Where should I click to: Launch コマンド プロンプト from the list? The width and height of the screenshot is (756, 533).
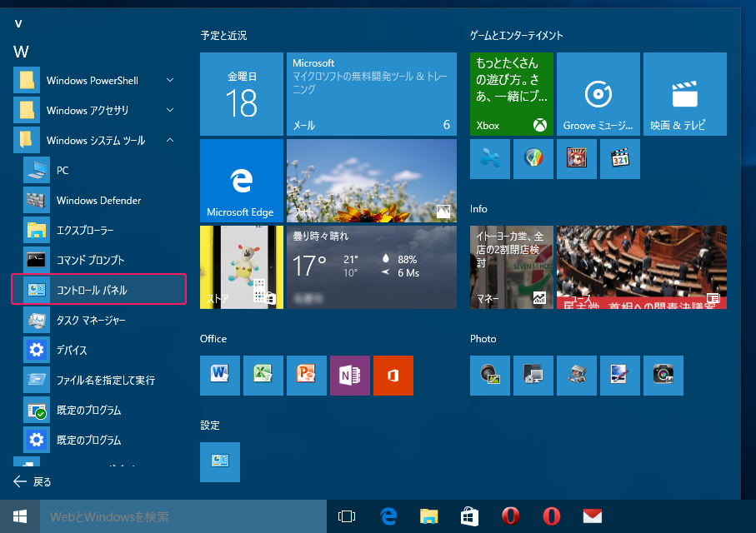(99, 260)
